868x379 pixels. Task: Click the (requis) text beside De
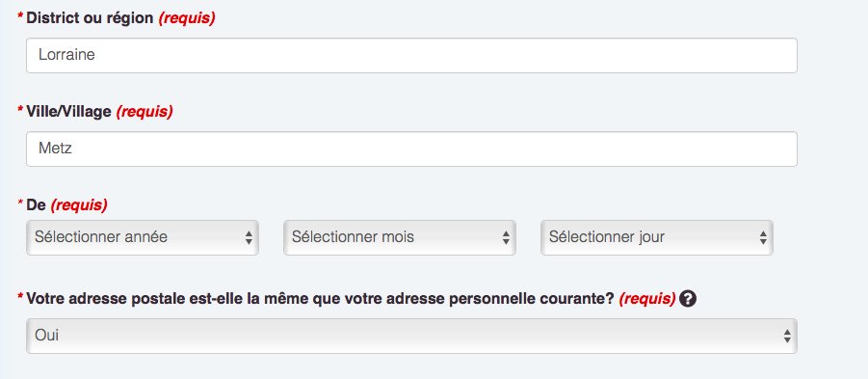pyautogui.click(x=79, y=205)
